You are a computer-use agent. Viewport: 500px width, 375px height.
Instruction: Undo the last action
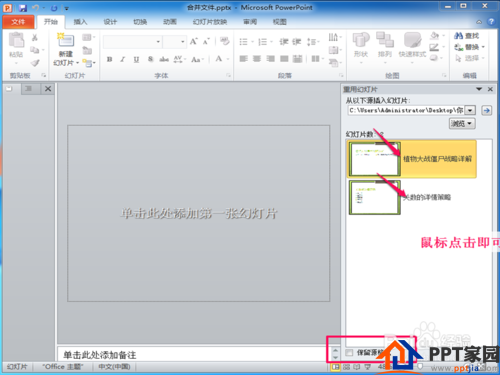coord(35,8)
